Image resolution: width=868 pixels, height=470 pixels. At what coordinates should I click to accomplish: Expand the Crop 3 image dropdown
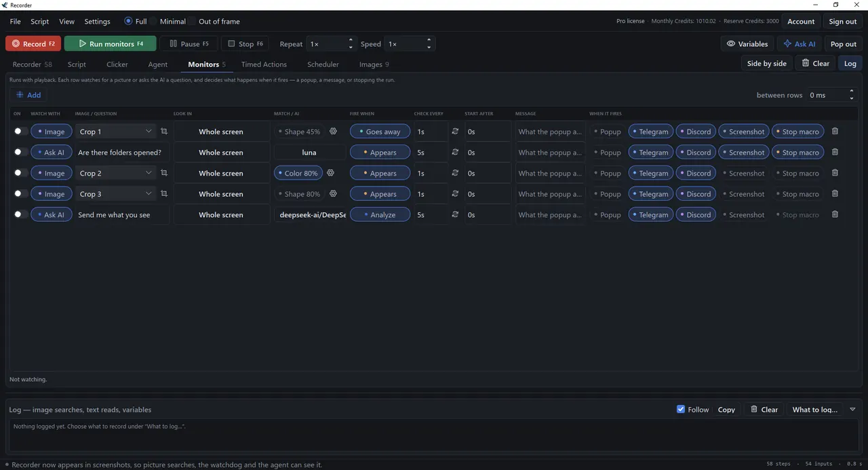pos(115,194)
